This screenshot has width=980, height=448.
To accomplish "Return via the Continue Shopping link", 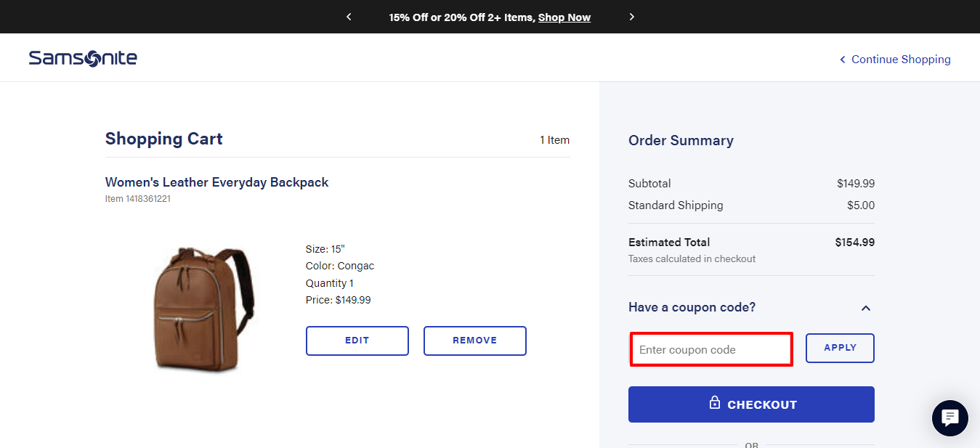I will pos(901,60).
